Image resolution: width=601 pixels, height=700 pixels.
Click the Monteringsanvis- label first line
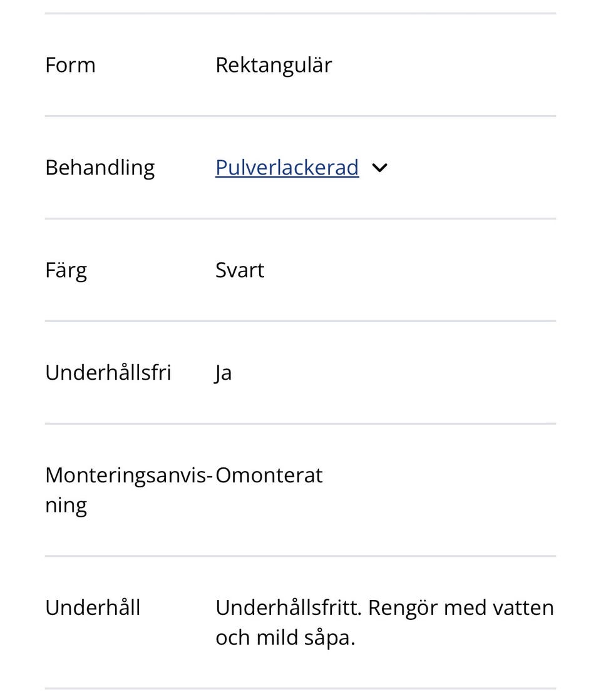(129, 475)
